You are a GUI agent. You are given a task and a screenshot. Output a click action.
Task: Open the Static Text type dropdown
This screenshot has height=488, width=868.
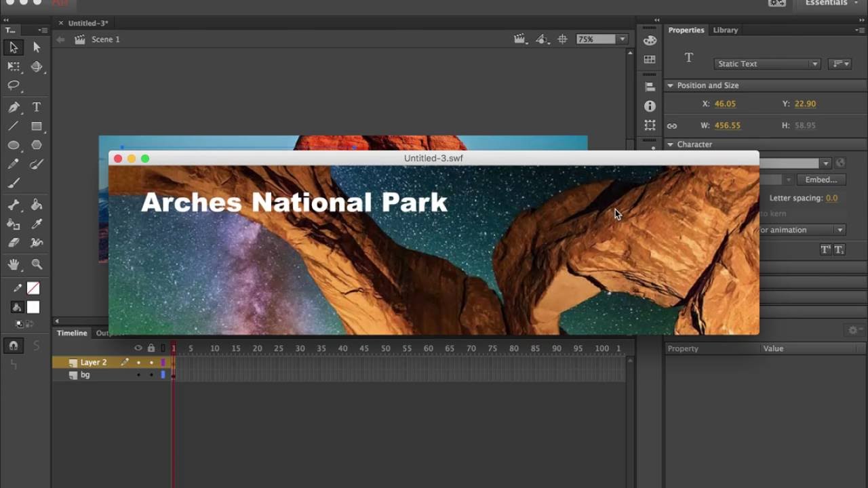pyautogui.click(x=767, y=64)
